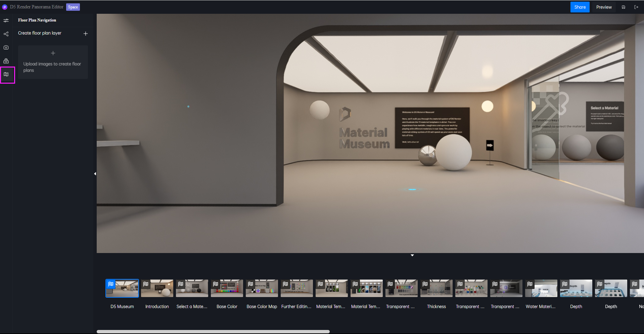Viewport: 644px width, 334px height.
Task: Select the location pin icon in the left sidebar
Action: point(6,61)
